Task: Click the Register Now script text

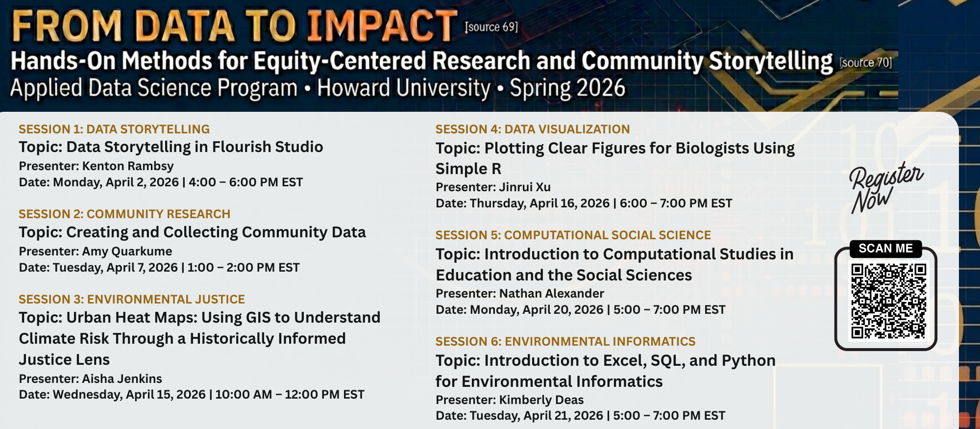Action: pos(885,188)
